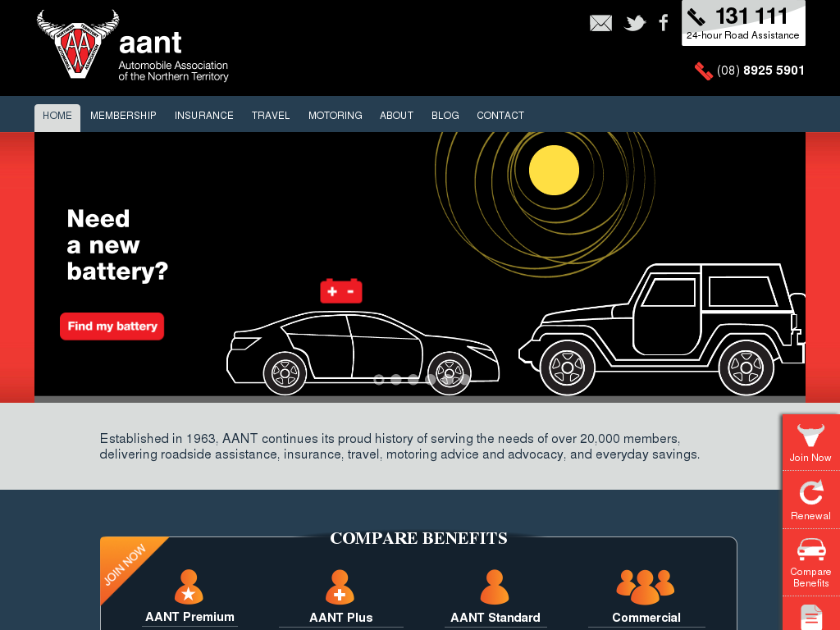The width and height of the screenshot is (840, 630).
Task: Open the Facebook icon
Action: pyautogui.click(x=663, y=23)
